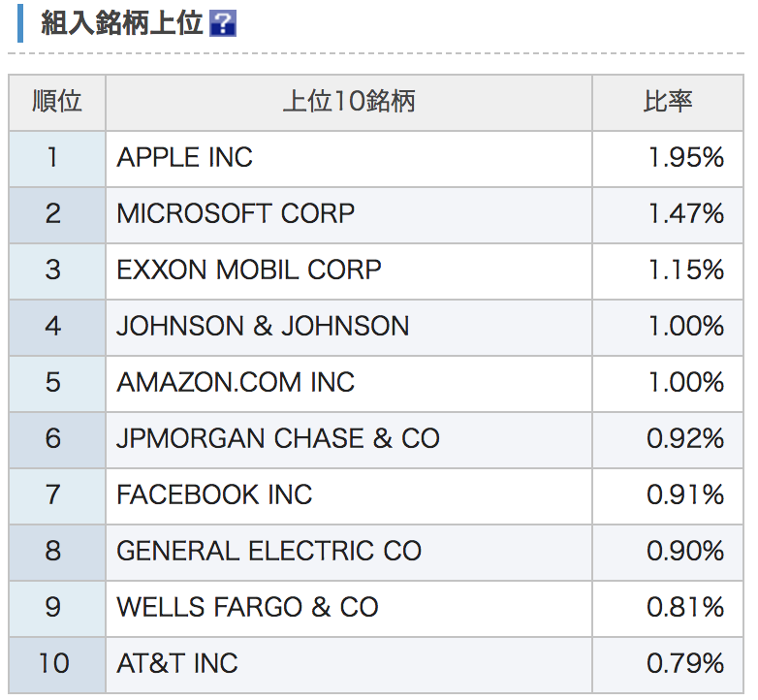
Task: Select the APPLE INC row name
Action: click(x=185, y=158)
